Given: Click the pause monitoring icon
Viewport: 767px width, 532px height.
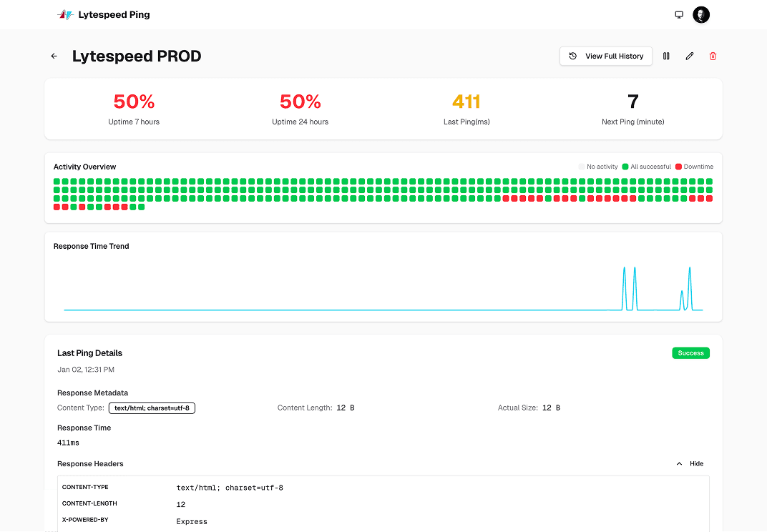Looking at the screenshot, I should click(666, 56).
